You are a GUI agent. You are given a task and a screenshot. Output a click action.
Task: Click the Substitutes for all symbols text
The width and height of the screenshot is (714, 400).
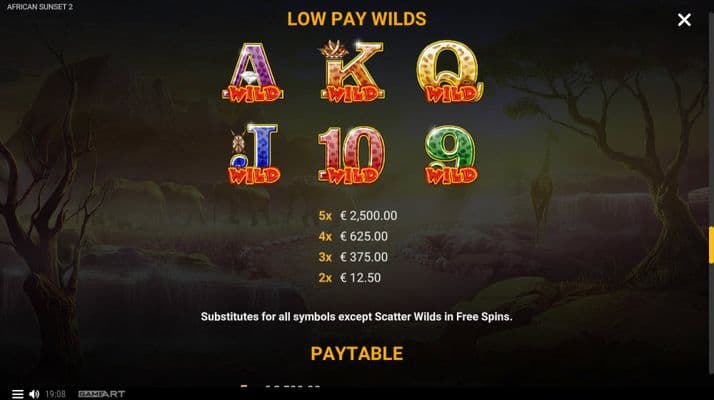(x=357, y=316)
